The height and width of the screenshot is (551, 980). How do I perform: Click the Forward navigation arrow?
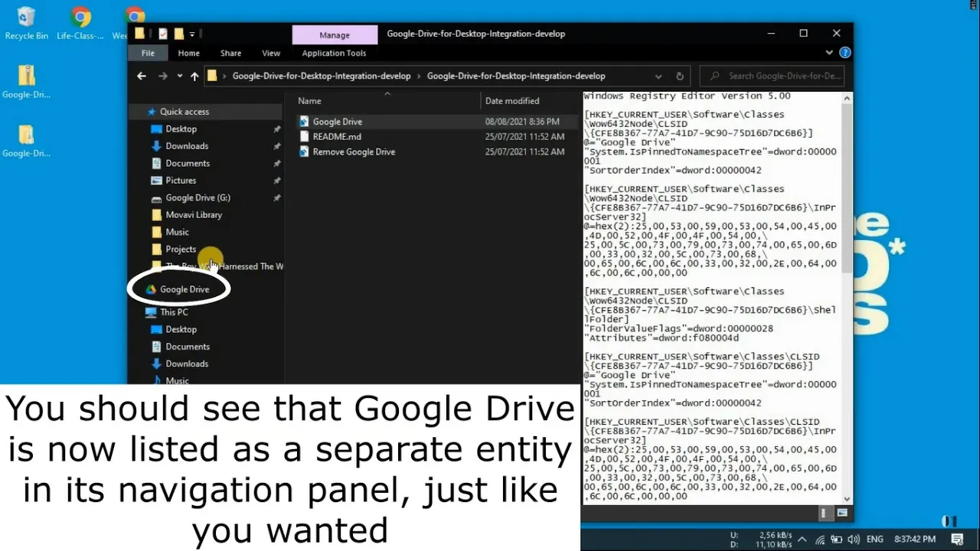[162, 76]
